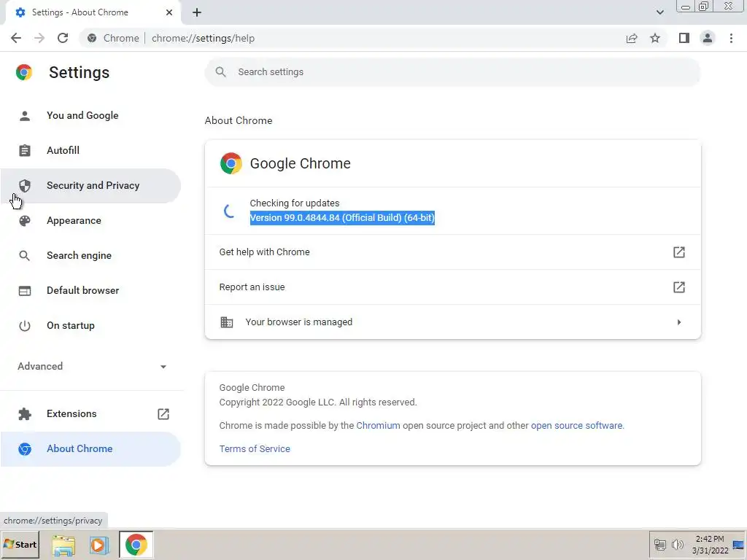747x560 pixels.
Task: Open the Autofill settings section
Action: (90, 150)
